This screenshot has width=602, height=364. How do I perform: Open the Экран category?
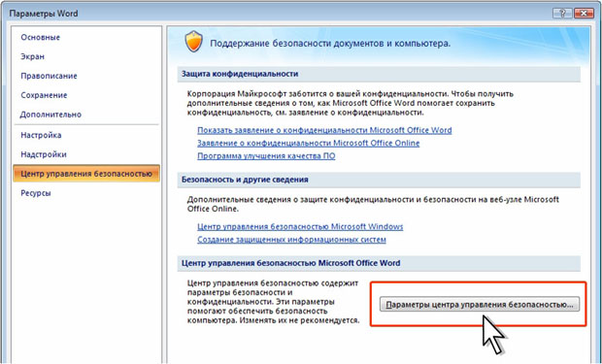(33, 56)
